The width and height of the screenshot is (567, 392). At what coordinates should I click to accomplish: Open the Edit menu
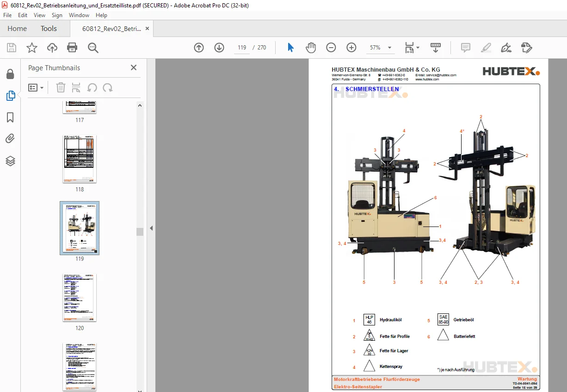pyautogui.click(x=23, y=15)
